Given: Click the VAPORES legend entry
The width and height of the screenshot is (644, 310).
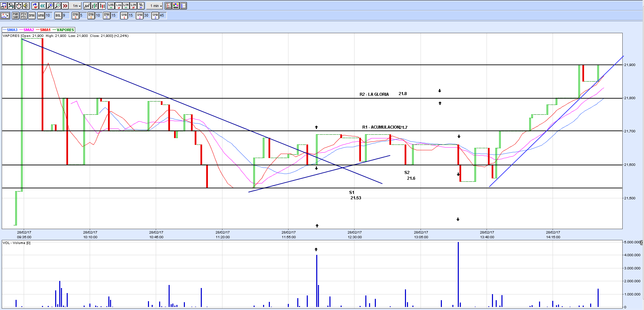Looking at the screenshot, I should tap(63, 30).
